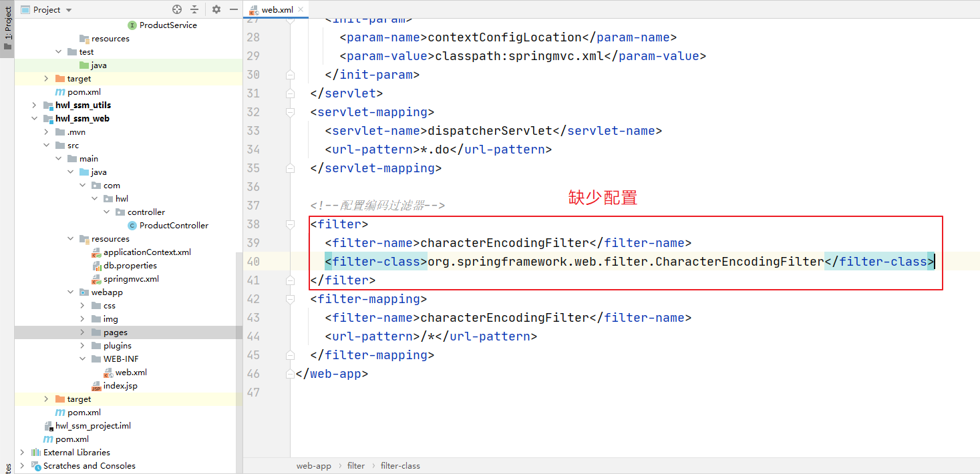Click the closing web-app tag on line 46
The image size is (980, 474).
pyautogui.click(x=332, y=374)
